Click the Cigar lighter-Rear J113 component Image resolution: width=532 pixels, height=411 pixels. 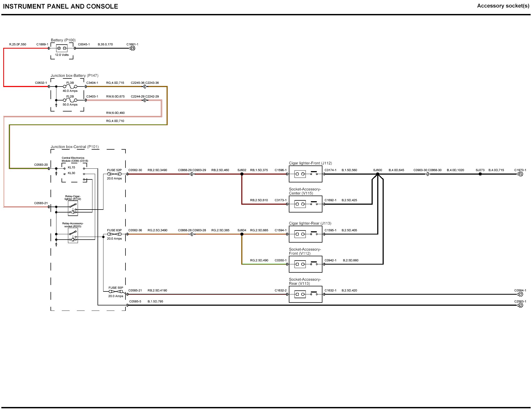pos(305,234)
